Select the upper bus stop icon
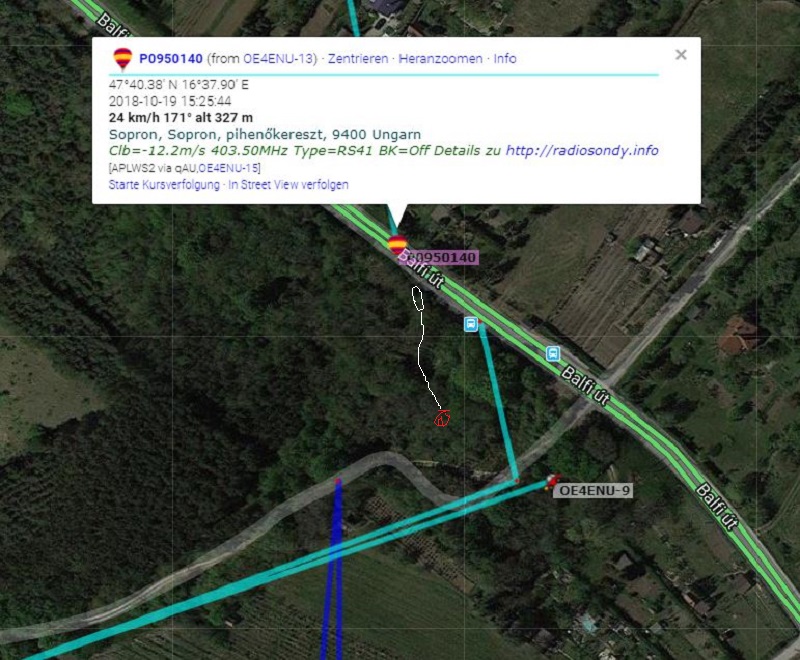800x660 pixels. coord(471,324)
